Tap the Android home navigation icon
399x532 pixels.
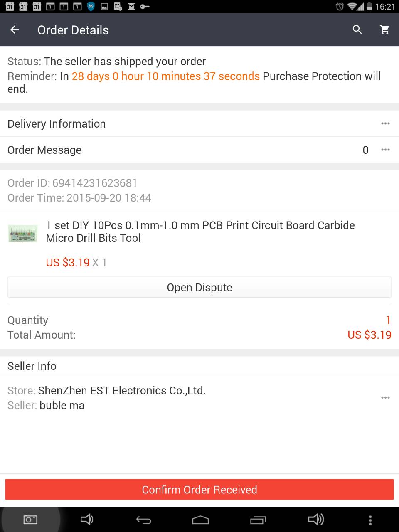[x=200, y=520]
